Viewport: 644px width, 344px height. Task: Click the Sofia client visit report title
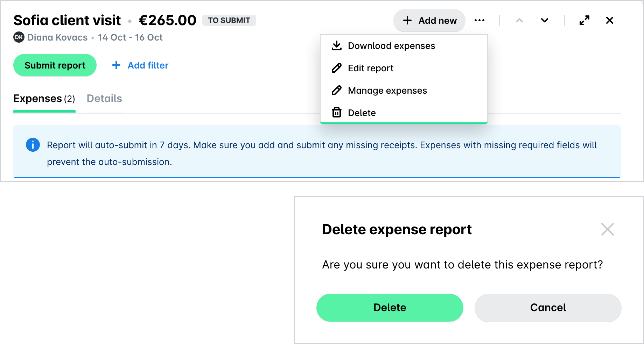point(67,20)
